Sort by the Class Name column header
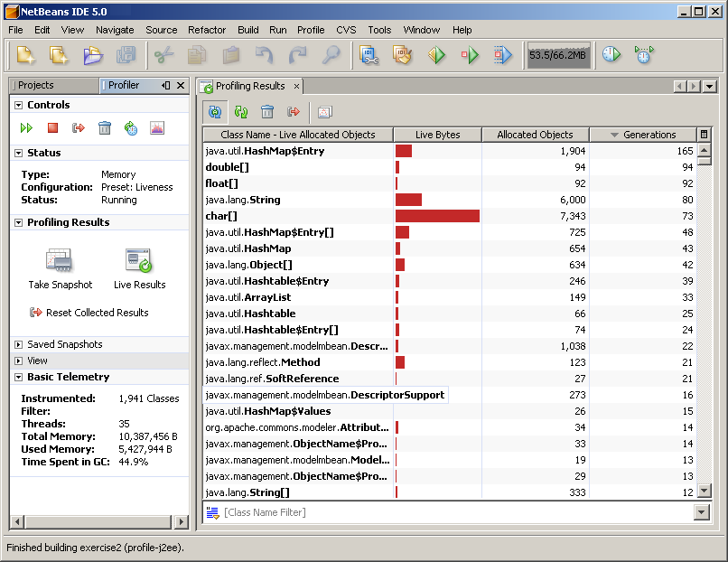The image size is (728, 562). (298, 135)
